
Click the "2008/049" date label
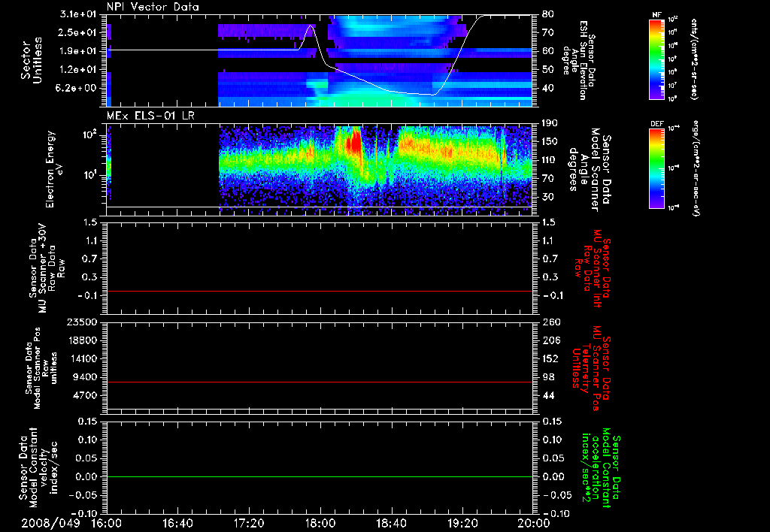point(50,523)
